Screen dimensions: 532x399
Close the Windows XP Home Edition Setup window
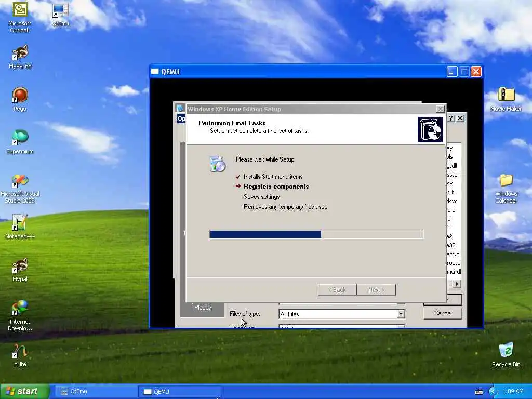pyautogui.click(x=440, y=109)
